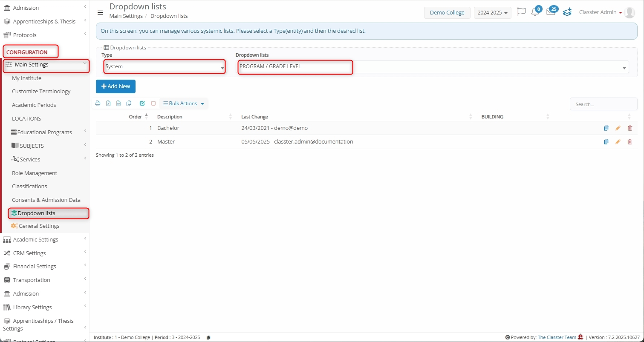Open the 2024-2025 academic period dropdown

click(x=493, y=13)
